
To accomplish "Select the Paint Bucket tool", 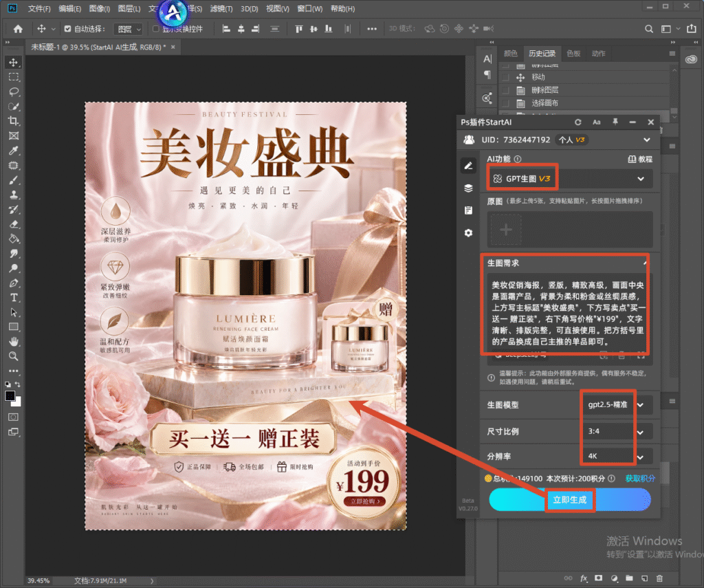I will [14, 239].
